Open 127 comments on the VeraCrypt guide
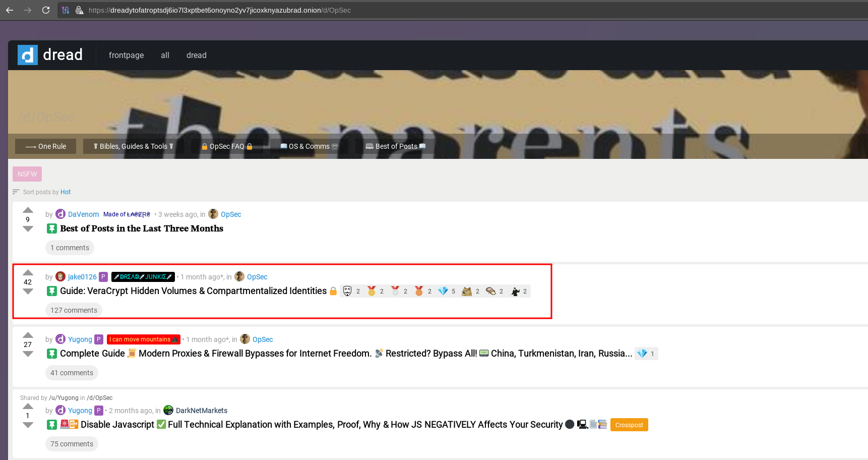This screenshot has height=460, width=868. [x=74, y=310]
